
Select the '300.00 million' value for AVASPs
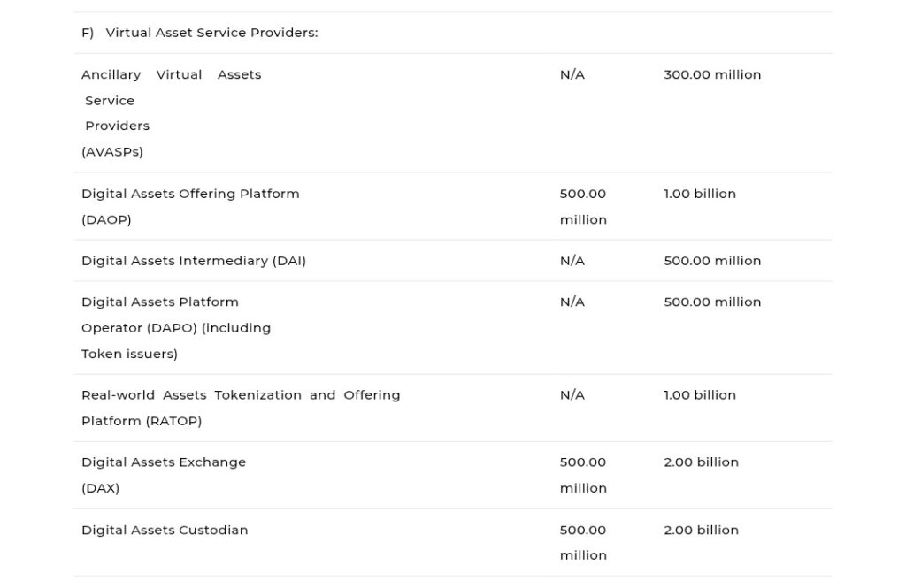(712, 75)
